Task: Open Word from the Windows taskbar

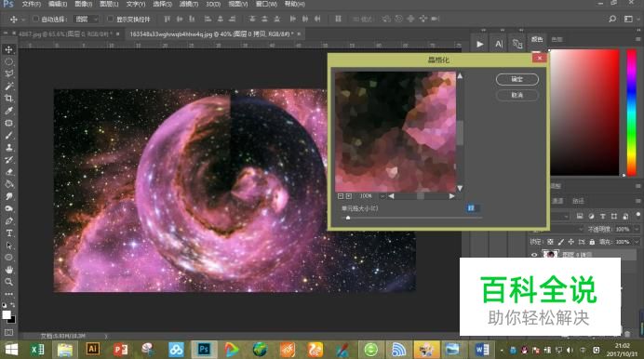Action: pyautogui.click(x=482, y=350)
